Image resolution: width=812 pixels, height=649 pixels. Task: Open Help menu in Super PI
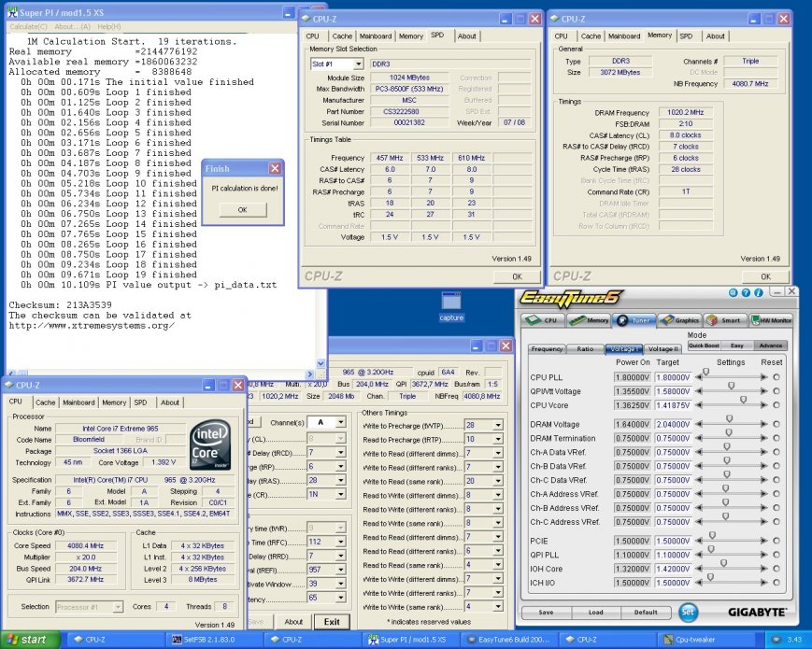[108, 26]
